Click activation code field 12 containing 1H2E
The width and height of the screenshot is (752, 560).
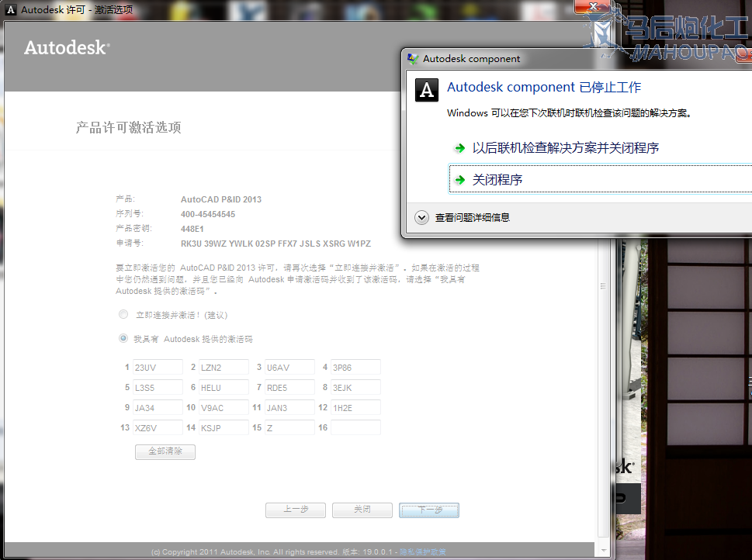pyautogui.click(x=356, y=407)
